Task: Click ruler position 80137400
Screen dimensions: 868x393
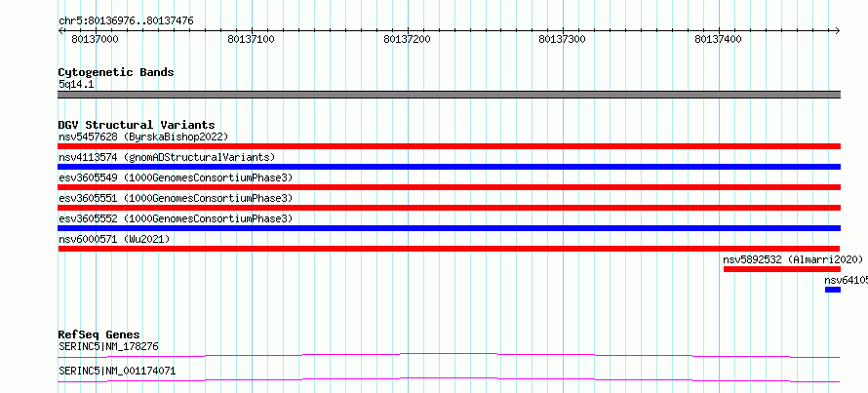Action: click(718, 39)
